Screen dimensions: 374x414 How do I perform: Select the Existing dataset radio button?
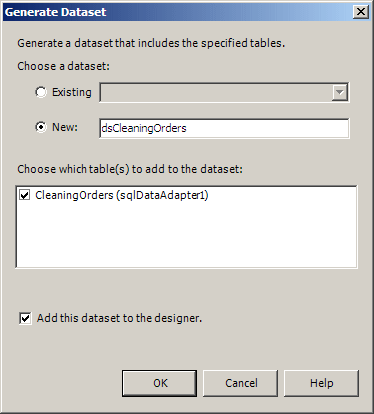[41, 92]
